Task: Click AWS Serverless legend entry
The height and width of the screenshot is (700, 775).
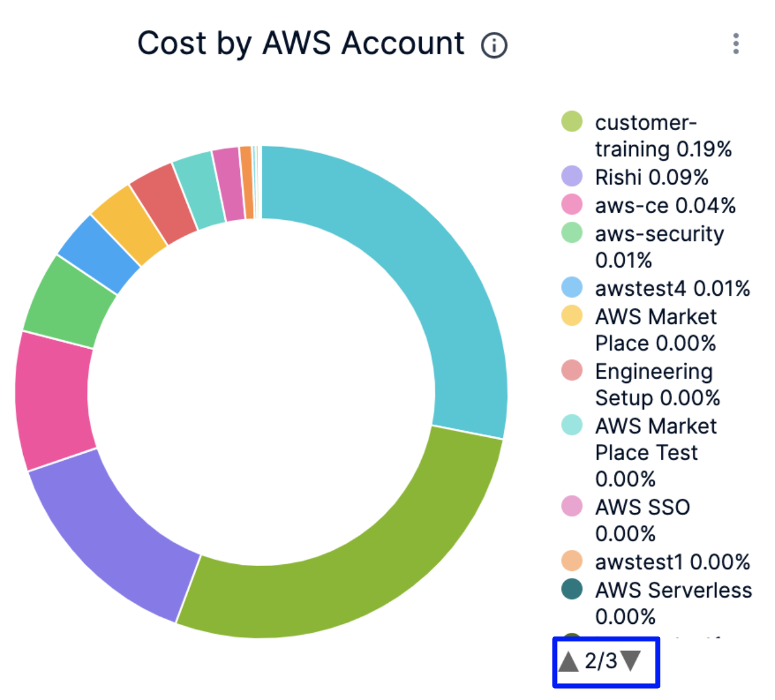Action: (673, 602)
